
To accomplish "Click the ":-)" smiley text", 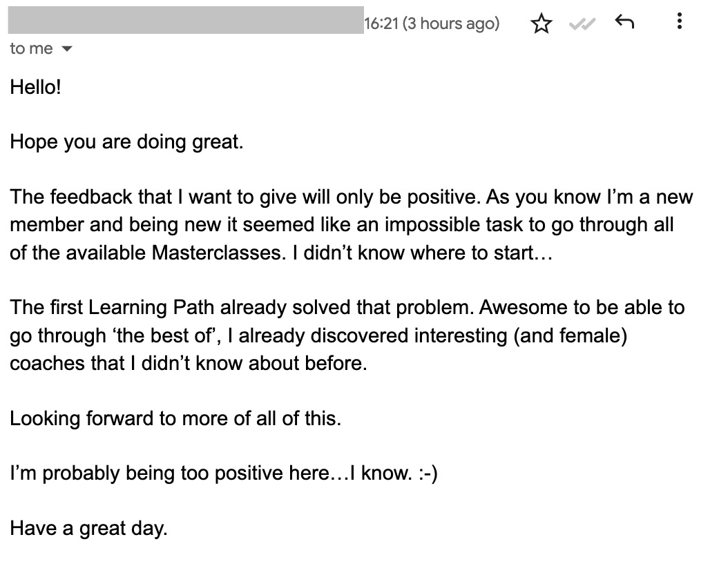I will click(x=428, y=474).
